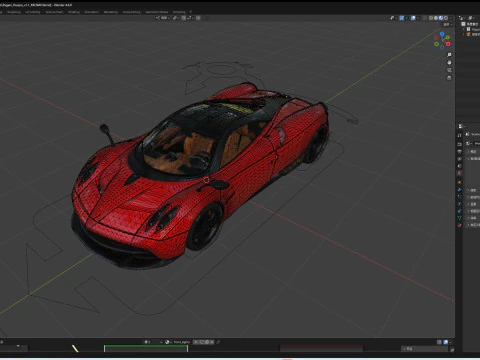The height and width of the screenshot is (360, 480).
Task: Expand the gizmo options dropdown arrow
Action: click(406, 18)
